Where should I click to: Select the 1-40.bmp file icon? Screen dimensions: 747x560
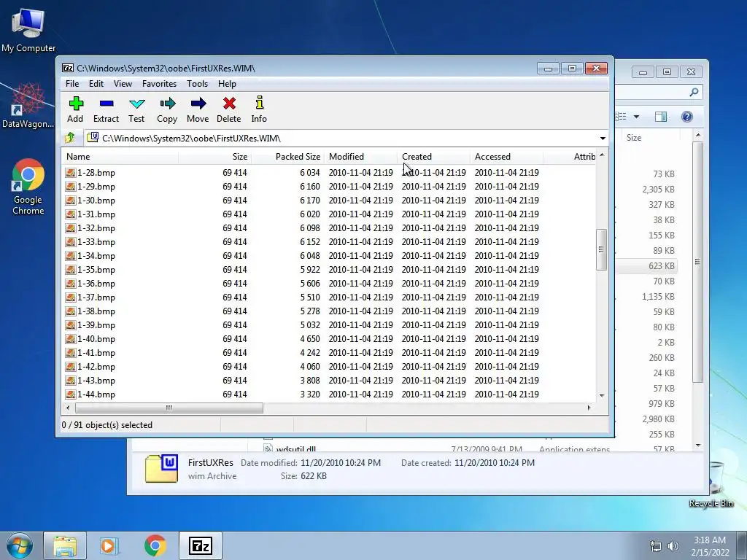pyautogui.click(x=71, y=339)
